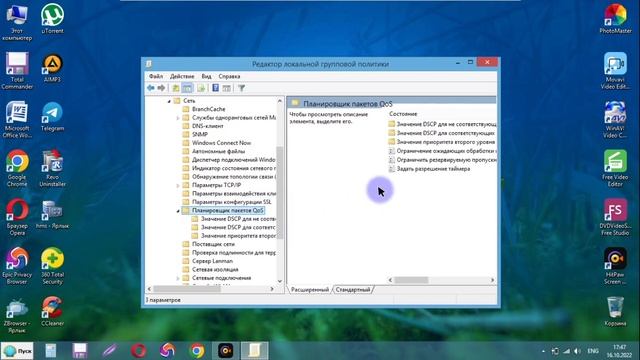Click the Export list toolbar icon
The width and height of the screenshot is (640, 360).
201,88
